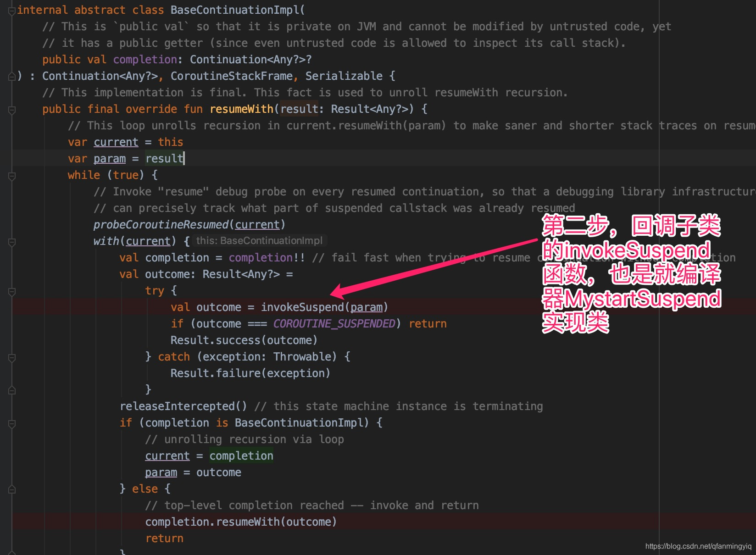The image size is (756, 555).
Task: Collapse the BaseContinuationImpl class fold marker
Action: (12, 11)
